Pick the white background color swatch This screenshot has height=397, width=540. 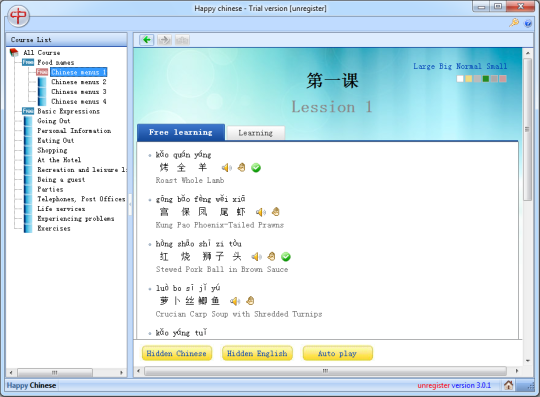pyautogui.click(x=460, y=79)
